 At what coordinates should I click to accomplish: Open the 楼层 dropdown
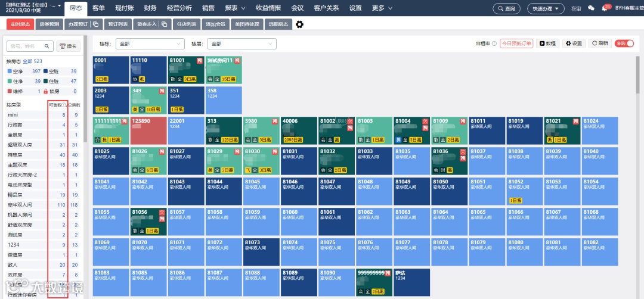click(242, 43)
